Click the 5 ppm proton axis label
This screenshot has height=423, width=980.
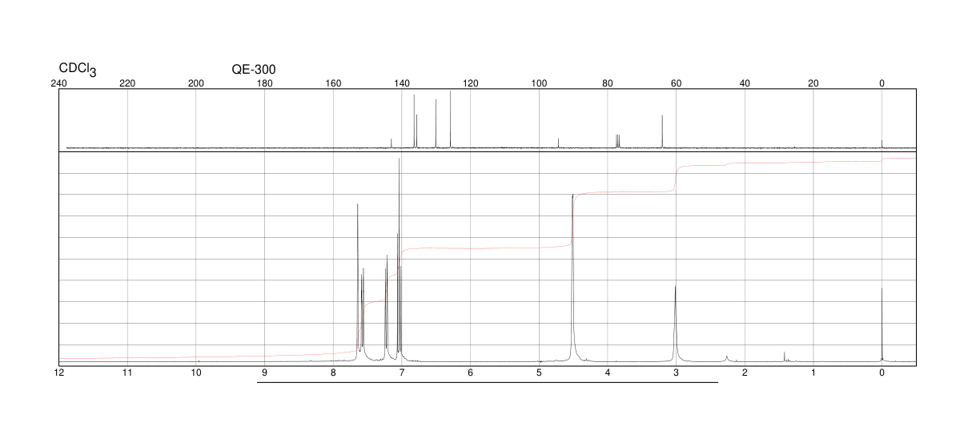(x=539, y=373)
